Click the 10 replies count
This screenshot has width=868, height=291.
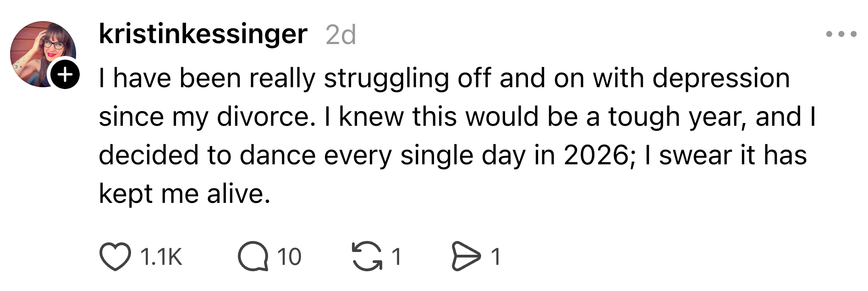point(289,257)
